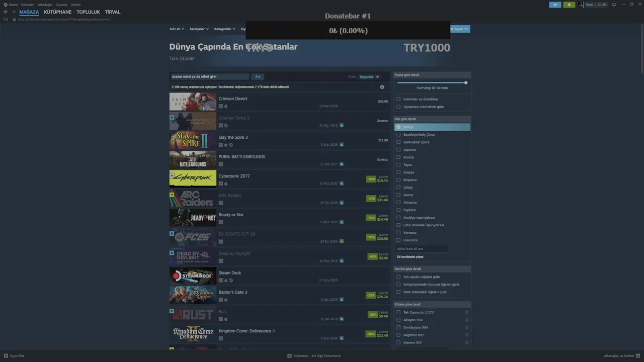Image resolution: width=644 pixels, height=362 pixels.
Task: Check the Almanca language filter
Action: click(x=398, y=203)
